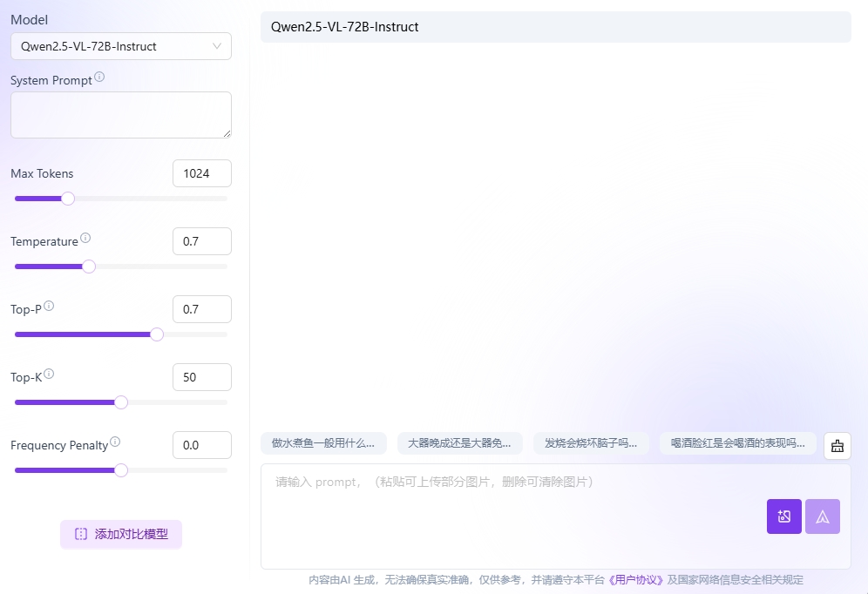This screenshot has height=594, width=868.
Task: Open the 《用户协议》 link
Action: click(635, 579)
